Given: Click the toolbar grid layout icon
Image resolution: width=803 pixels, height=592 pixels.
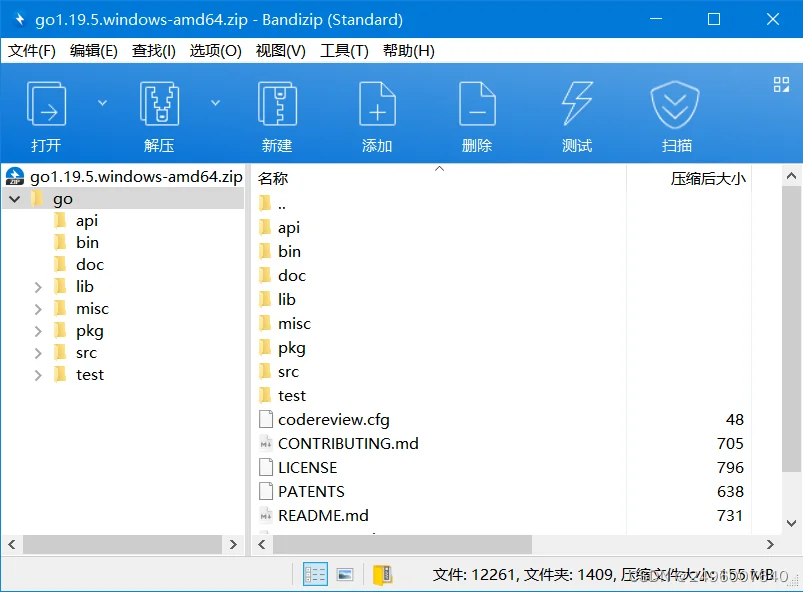Looking at the screenshot, I should click(781, 84).
